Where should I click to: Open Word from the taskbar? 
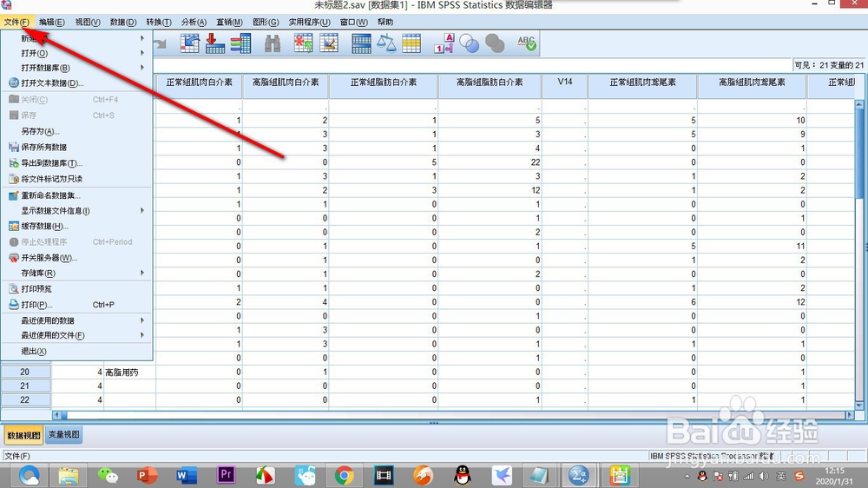click(x=186, y=475)
